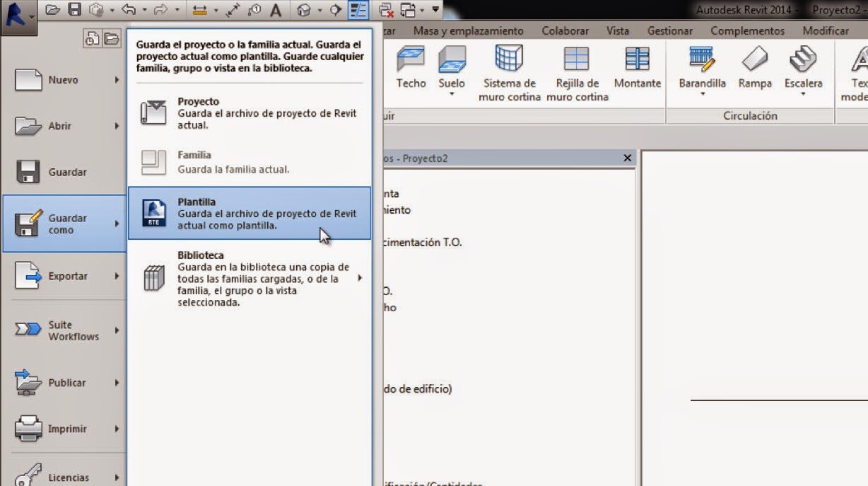868x486 pixels.
Task: Click the Switch Windows icon
Action: tap(408, 10)
